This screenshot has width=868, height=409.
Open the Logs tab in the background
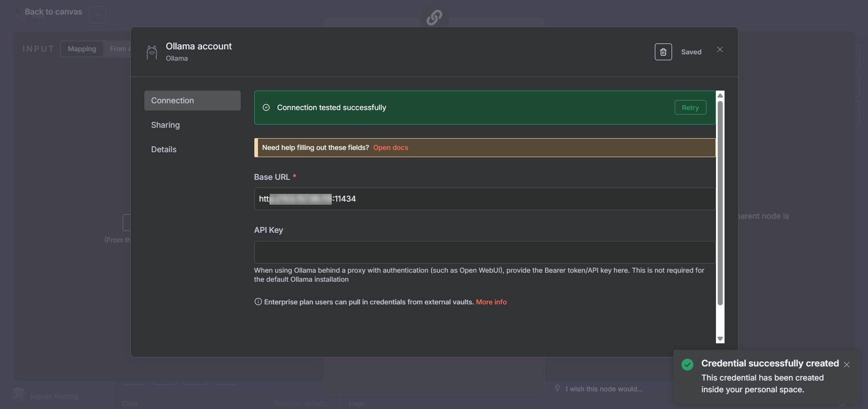(x=357, y=404)
